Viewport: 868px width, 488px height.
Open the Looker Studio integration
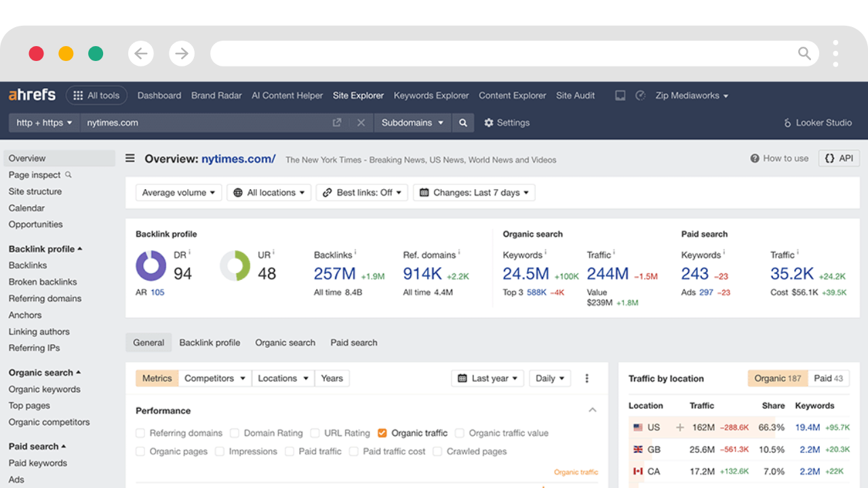817,123
